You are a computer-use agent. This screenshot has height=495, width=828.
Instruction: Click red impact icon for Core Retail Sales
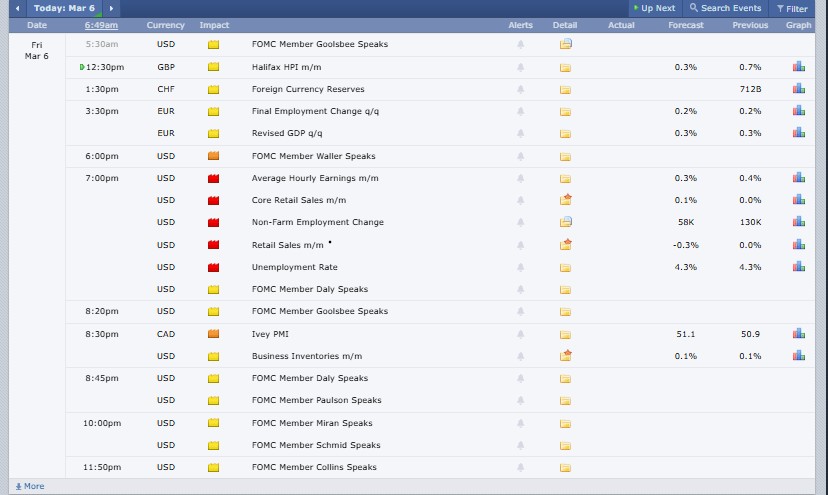point(213,200)
